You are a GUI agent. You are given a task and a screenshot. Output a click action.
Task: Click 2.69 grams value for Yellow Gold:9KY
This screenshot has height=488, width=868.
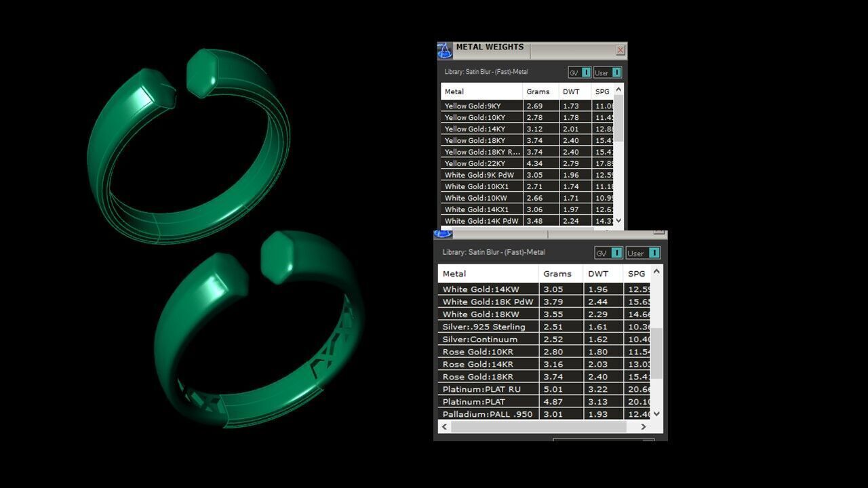point(535,106)
